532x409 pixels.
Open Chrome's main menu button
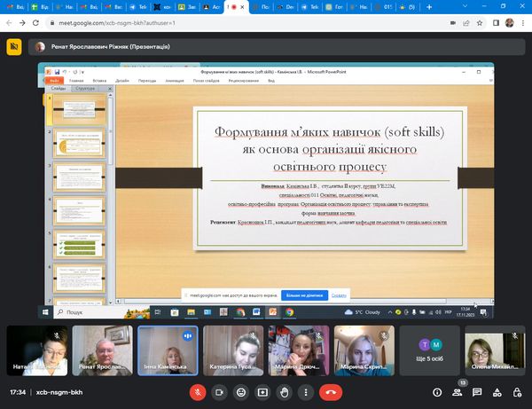tap(523, 22)
